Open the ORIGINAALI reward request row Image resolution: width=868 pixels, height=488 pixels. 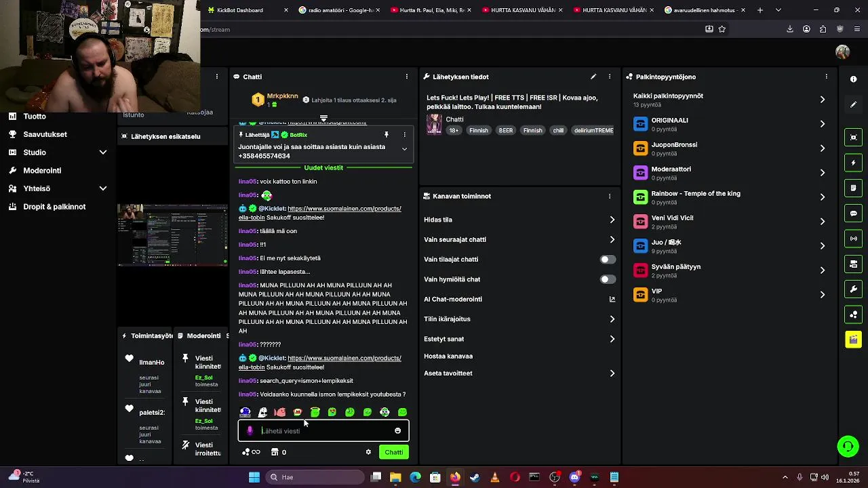tap(730, 124)
